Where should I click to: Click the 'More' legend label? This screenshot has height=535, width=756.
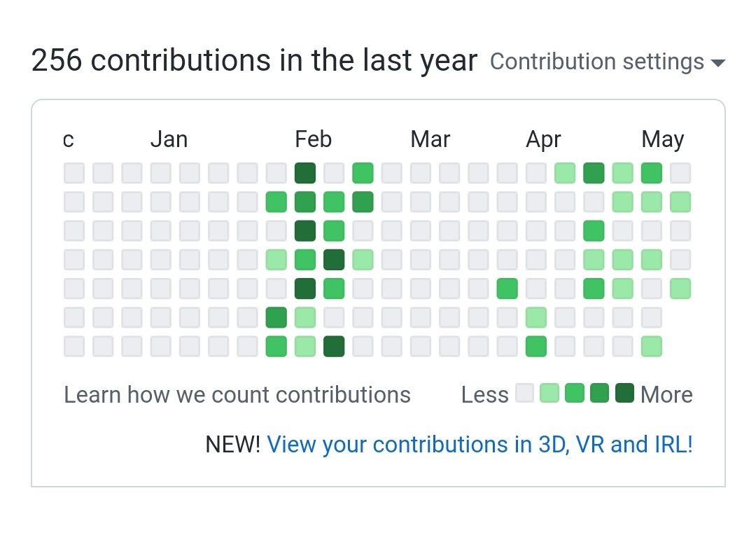(x=666, y=395)
